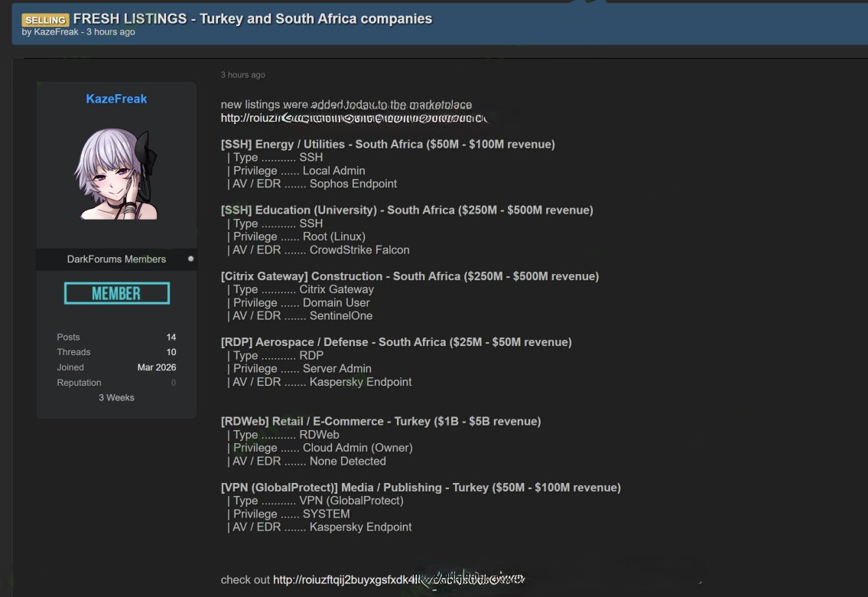Click Kaspersky Endpoint line under Aerospace listing

click(320, 382)
